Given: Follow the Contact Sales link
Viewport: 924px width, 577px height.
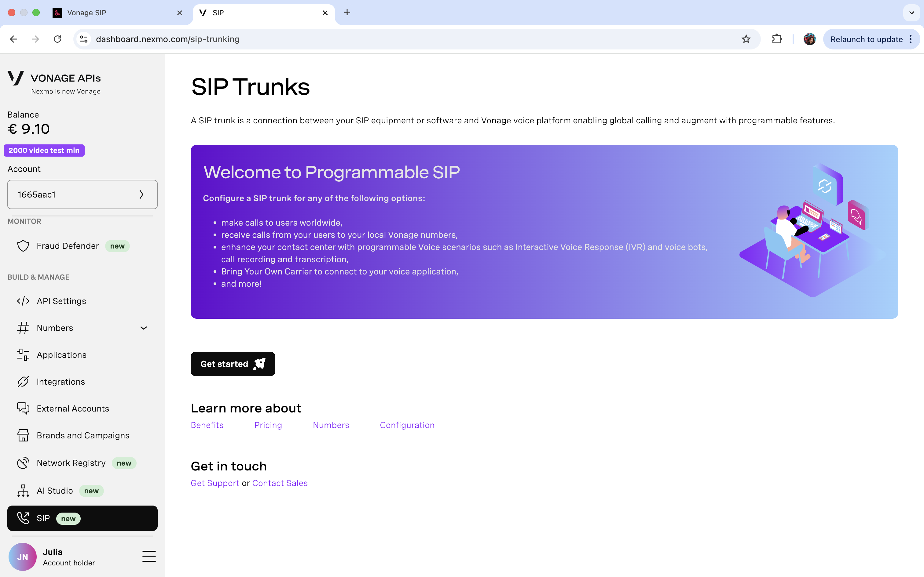Looking at the screenshot, I should [280, 483].
